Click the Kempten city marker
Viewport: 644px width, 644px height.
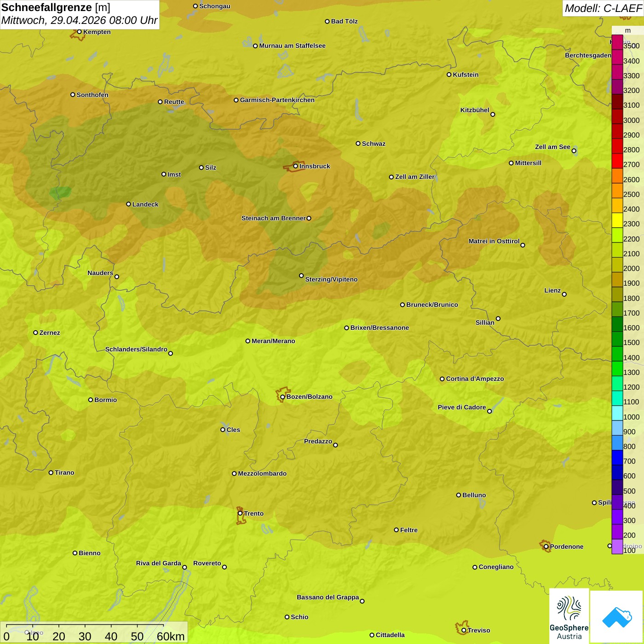tap(79, 32)
